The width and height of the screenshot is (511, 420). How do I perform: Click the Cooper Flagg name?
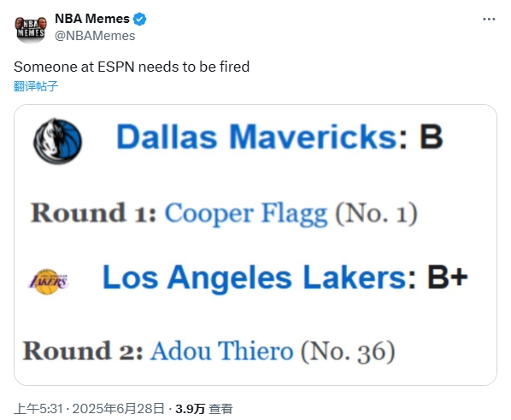(246, 214)
